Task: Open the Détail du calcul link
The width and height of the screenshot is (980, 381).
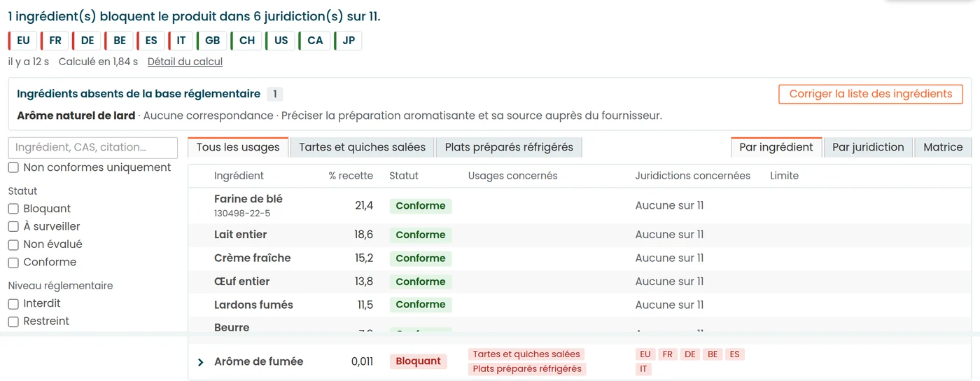Action: pos(185,62)
